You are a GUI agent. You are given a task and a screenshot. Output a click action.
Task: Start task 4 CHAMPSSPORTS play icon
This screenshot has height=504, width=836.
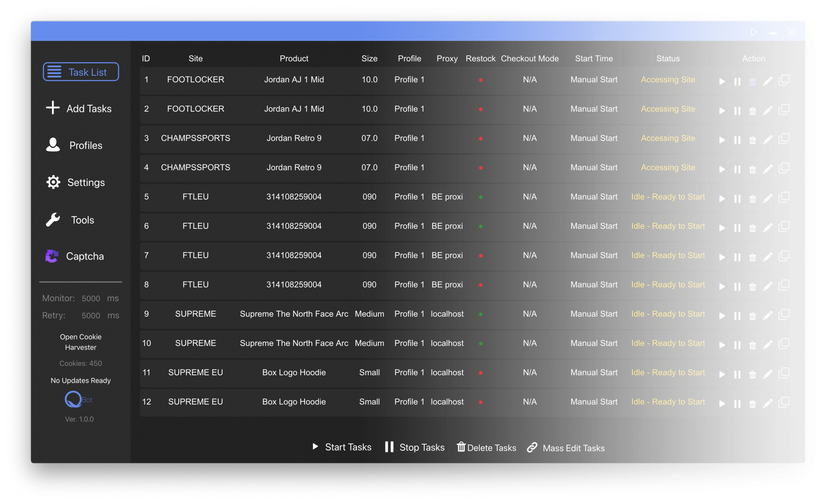(722, 169)
